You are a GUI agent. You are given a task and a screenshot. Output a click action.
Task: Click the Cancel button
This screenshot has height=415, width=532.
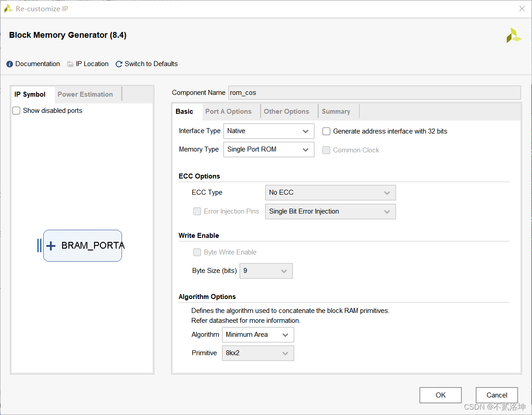[x=497, y=395]
